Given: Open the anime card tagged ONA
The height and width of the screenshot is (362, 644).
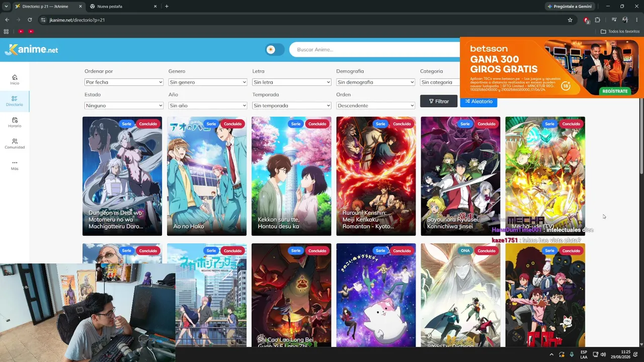Looking at the screenshot, I should (461, 295).
